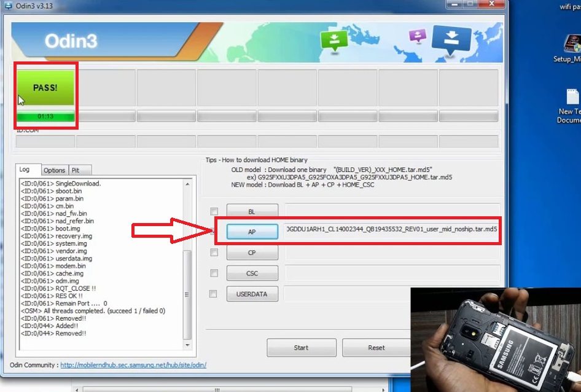
Task: Click the log scrollbar thumb
Action: tap(187, 295)
